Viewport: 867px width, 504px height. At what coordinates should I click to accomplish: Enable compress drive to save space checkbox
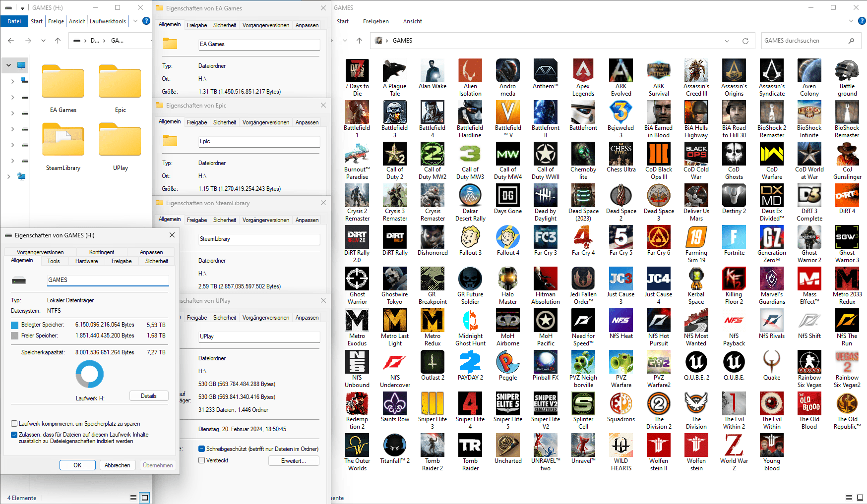pos(14,424)
